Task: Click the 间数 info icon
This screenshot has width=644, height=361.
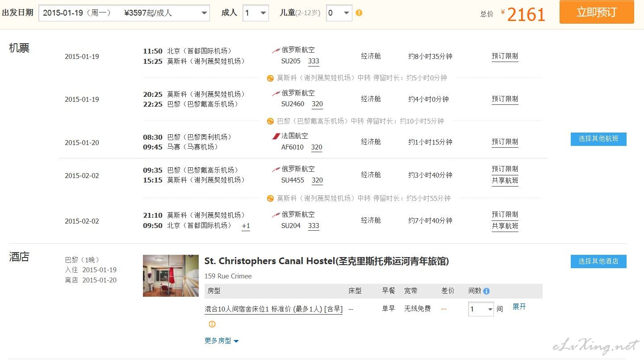Action: 486,291
